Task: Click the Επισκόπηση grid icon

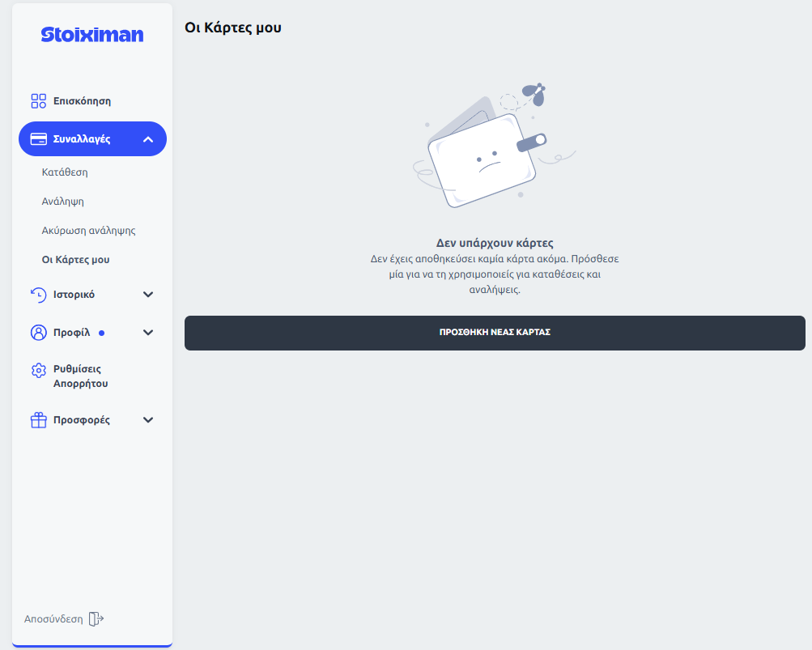Action: coord(38,101)
